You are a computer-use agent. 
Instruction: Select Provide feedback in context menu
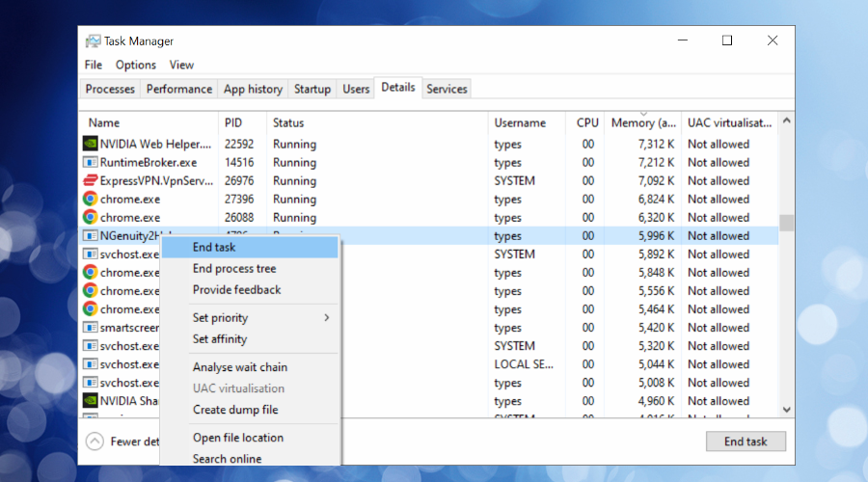250,290
